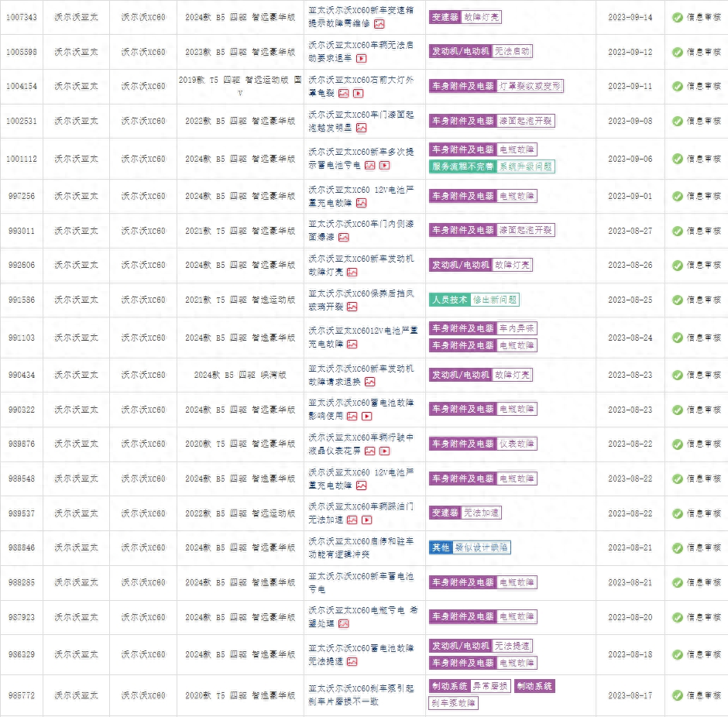Open image icon in row 989537
728x717 pixels.
(x=352, y=520)
